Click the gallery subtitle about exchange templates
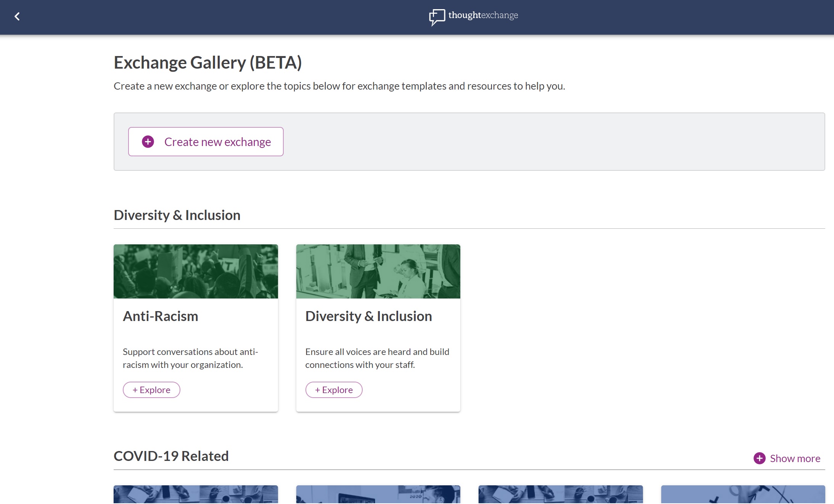Screen dimensions: 834x504 [339, 86]
